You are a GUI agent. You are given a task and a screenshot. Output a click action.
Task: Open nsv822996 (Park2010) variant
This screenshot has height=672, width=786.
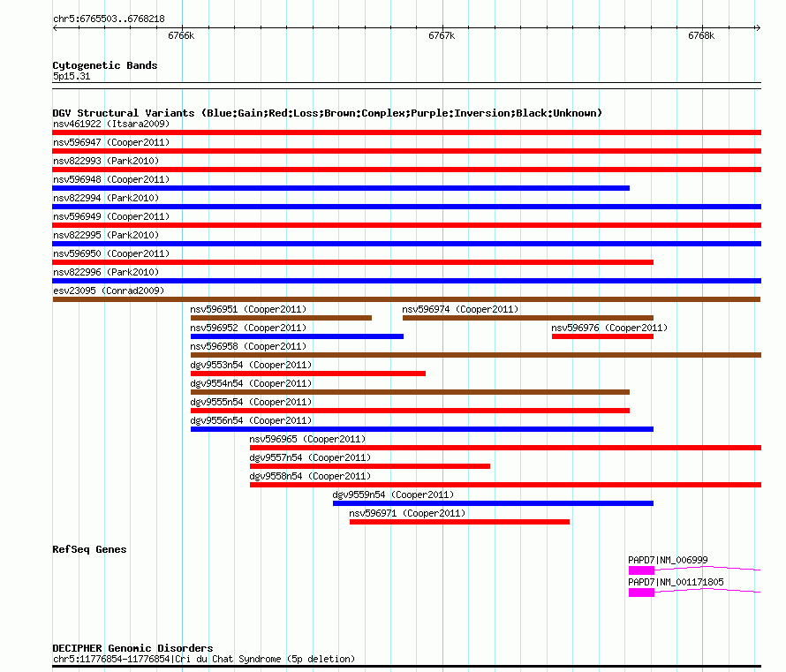click(106, 272)
